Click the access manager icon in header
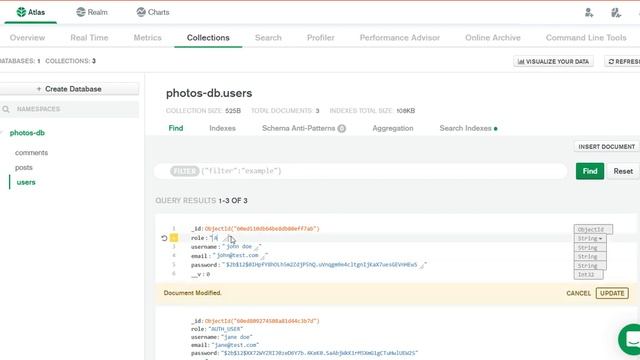The image size is (640, 360). pos(616,13)
